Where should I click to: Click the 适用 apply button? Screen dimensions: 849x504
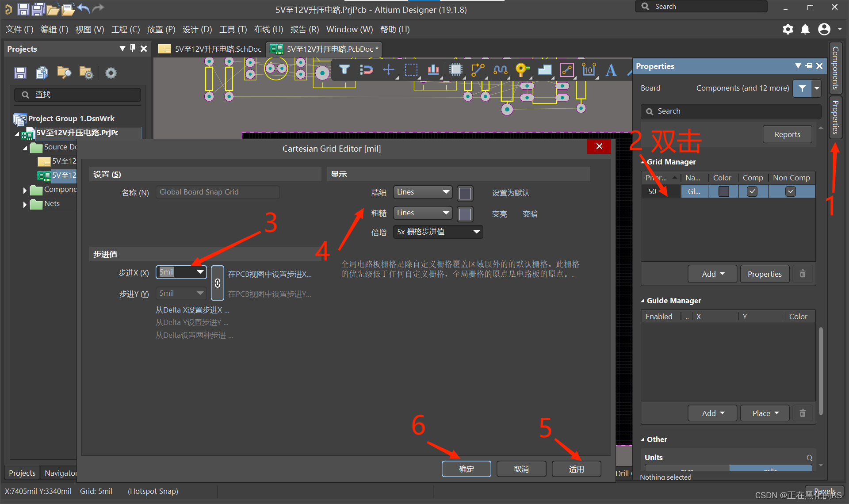tap(576, 469)
